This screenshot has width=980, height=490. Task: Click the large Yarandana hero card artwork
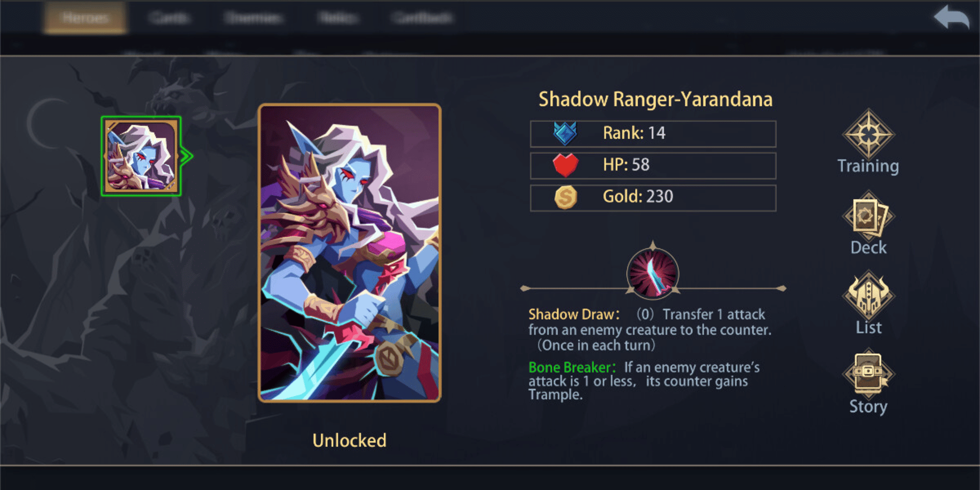(350, 253)
